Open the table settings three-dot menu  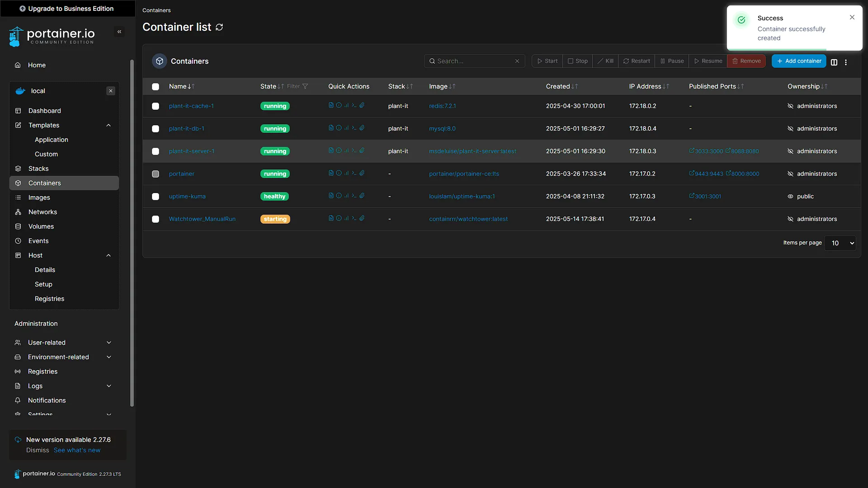pyautogui.click(x=846, y=62)
